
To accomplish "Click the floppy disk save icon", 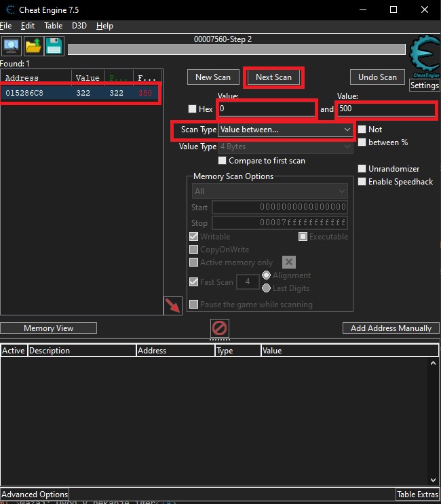I will point(54,46).
